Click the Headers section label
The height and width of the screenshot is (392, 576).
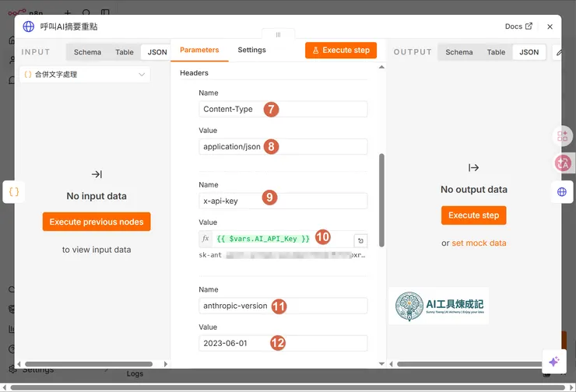(x=194, y=72)
